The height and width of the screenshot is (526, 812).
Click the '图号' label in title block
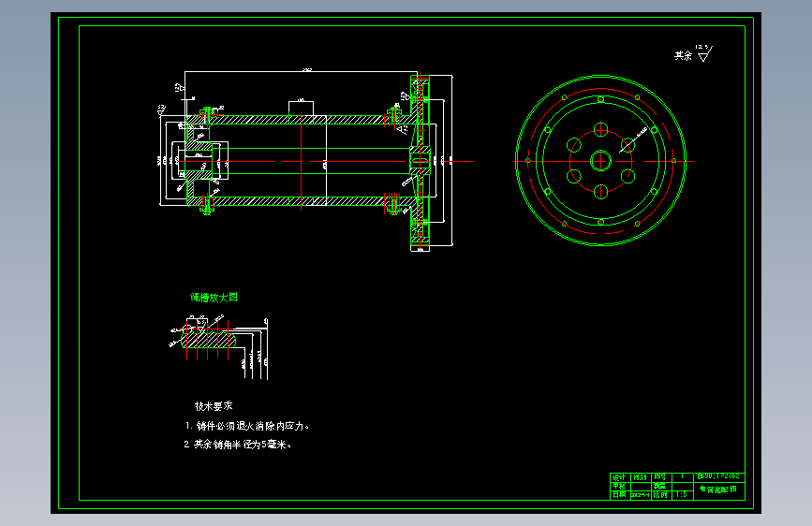[661, 476]
